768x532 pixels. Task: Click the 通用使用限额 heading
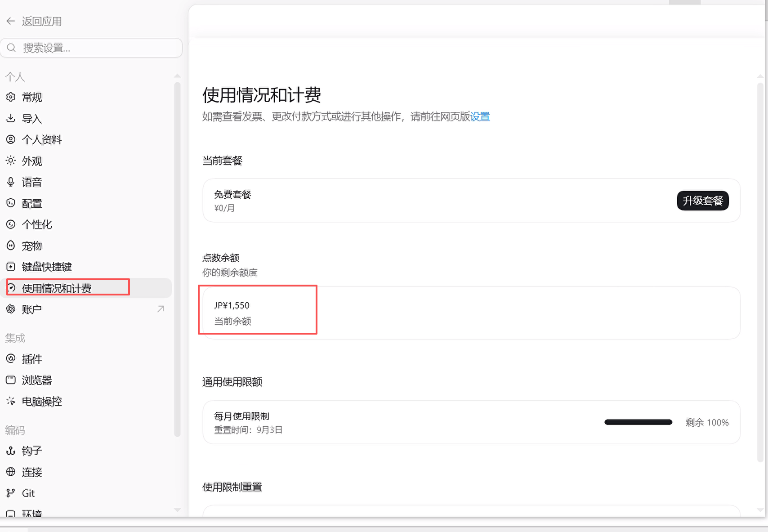(232, 382)
